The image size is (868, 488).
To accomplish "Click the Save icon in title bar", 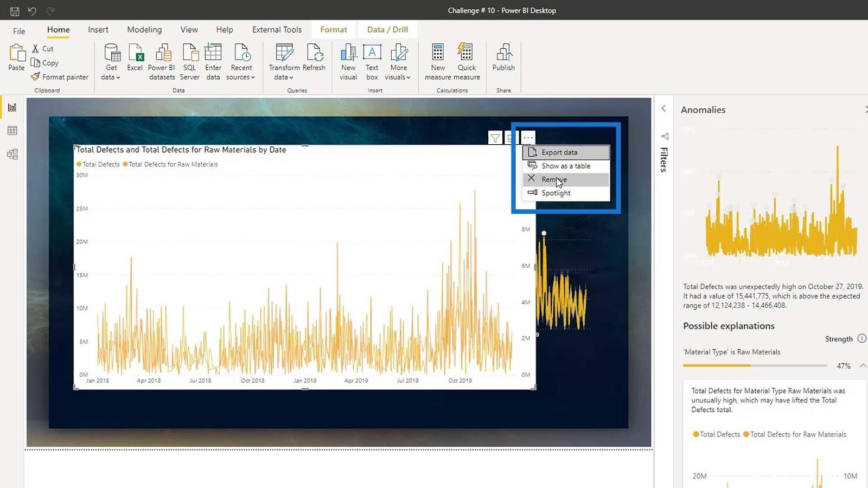I will click(15, 11).
